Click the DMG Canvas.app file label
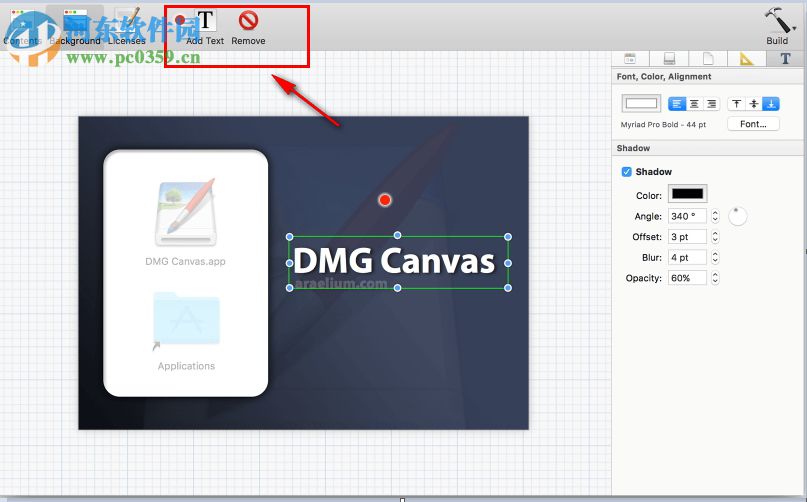807x502 pixels. (185, 262)
